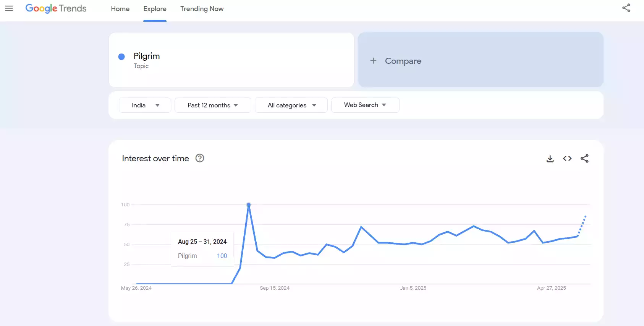
Task: Share the Interest over time chart
Action: (x=584, y=159)
